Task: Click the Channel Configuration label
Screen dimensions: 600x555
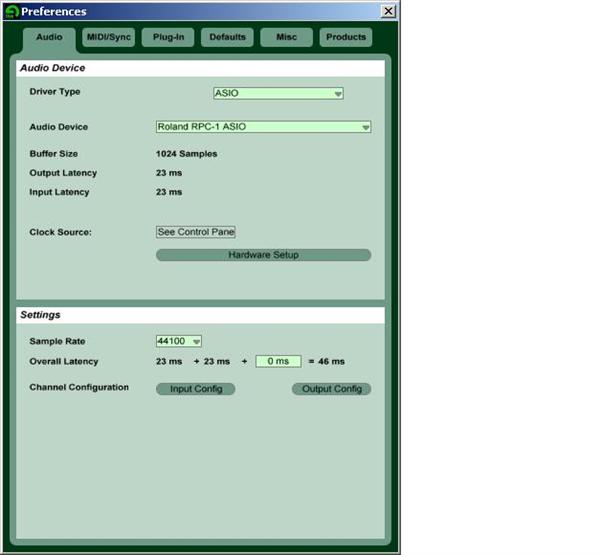Action: (x=79, y=387)
